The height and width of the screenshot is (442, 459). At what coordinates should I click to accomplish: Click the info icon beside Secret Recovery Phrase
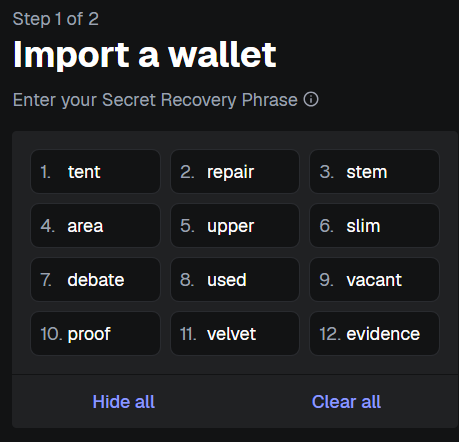pos(311,99)
